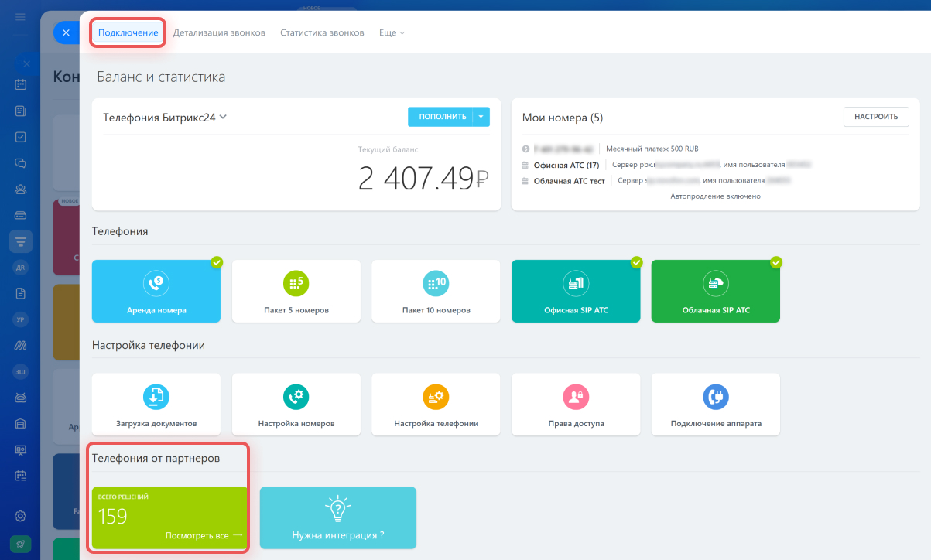931x560 pixels.
Task: Select the Пакет 5 номеров tile
Action: (296, 291)
